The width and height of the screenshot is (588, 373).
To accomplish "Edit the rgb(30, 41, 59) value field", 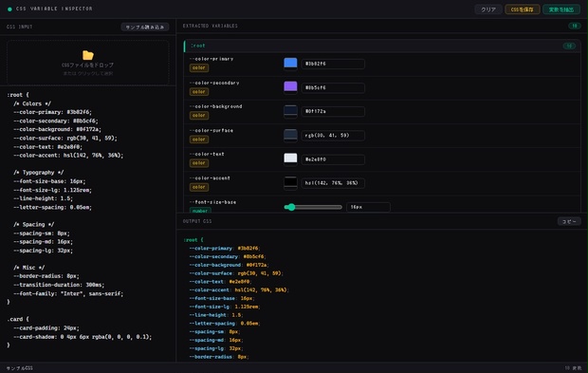I will (333, 136).
